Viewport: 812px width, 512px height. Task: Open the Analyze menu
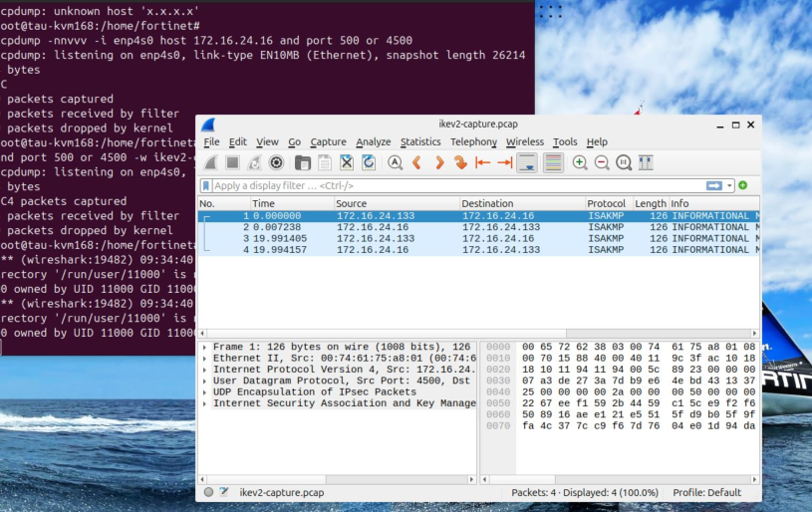click(374, 141)
